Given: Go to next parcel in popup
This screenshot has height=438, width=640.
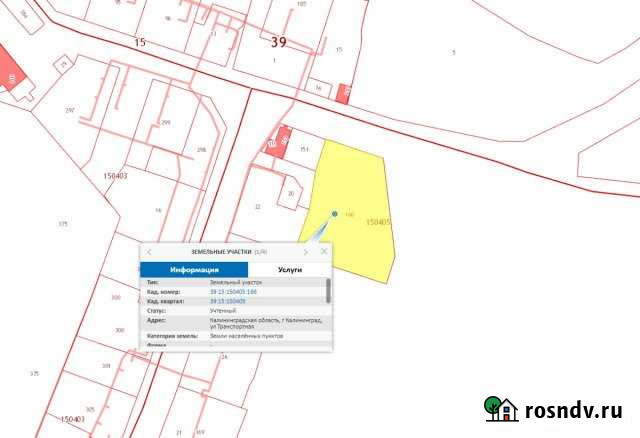Looking at the screenshot, I should [x=306, y=252].
